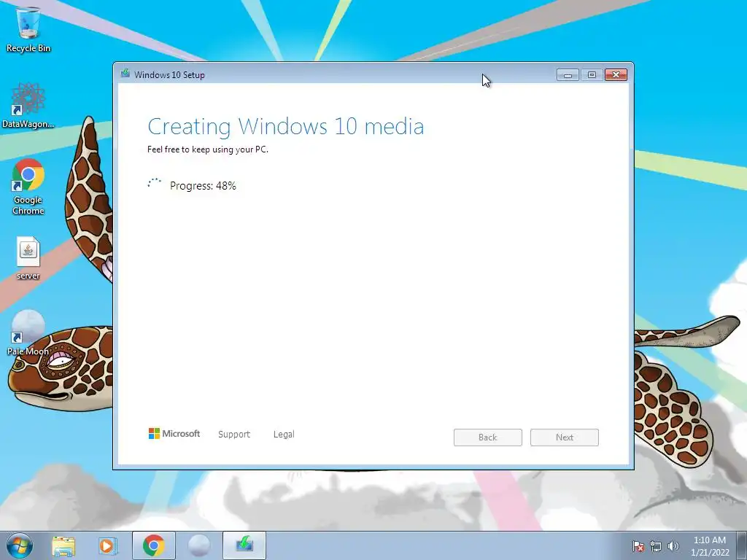Select the server Java file icon
The width and height of the screenshot is (747, 560).
click(x=28, y=258)
